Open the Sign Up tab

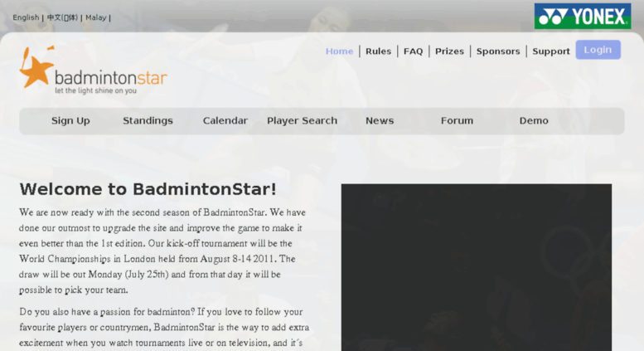pyautogui.click(x=70, y=121)
